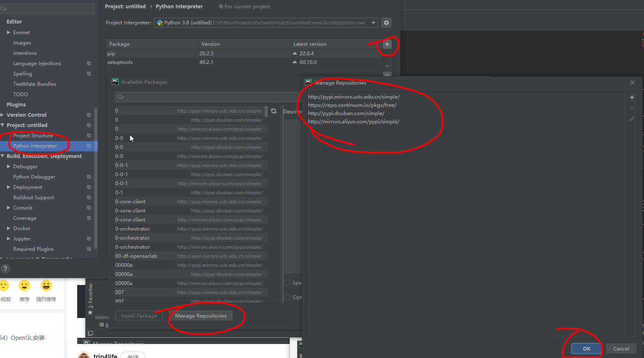This screenshot has height=358, width=644.
Task: Click the tool window square icon below Favorites
Action: click(x=90, y=333)
